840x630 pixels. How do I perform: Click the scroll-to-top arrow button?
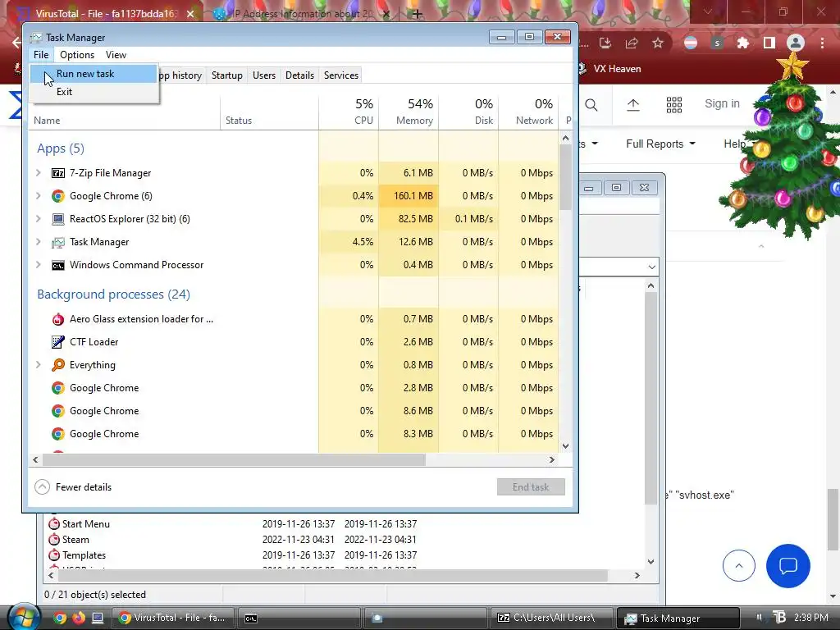(739, 566)
